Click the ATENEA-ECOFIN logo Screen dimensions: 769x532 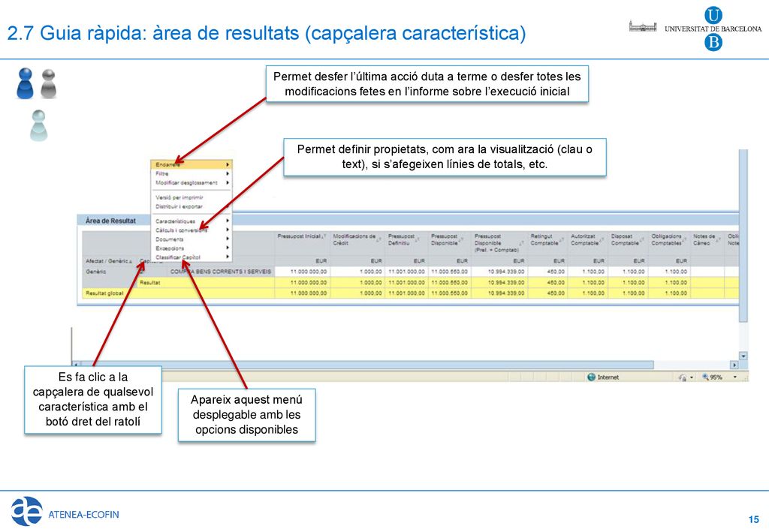click(x=65, y=512)
